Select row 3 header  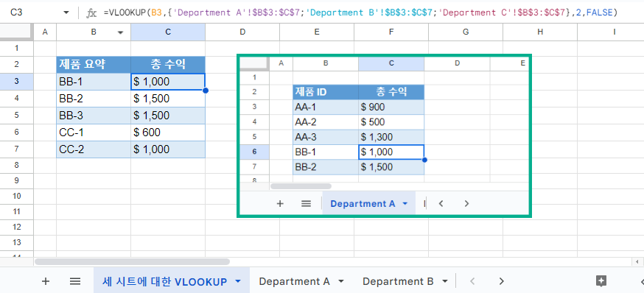(x=16, y=81)
